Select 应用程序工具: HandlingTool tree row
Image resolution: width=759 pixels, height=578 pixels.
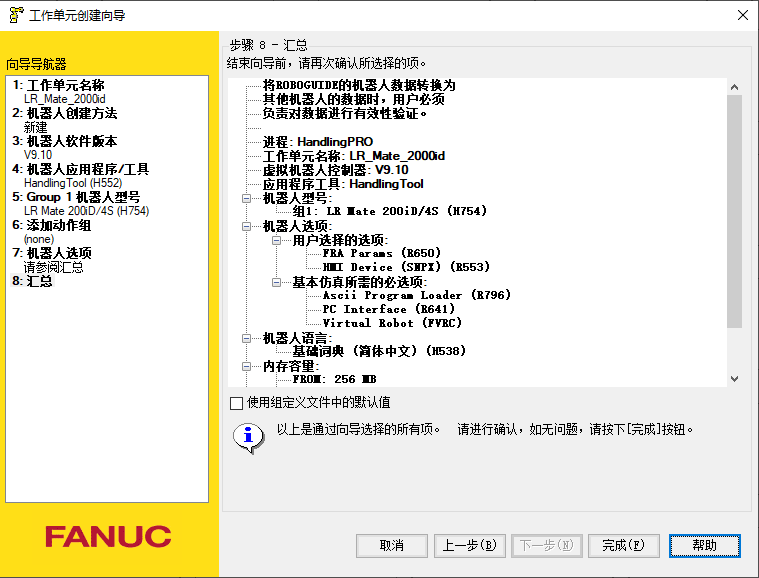(343, 184)
